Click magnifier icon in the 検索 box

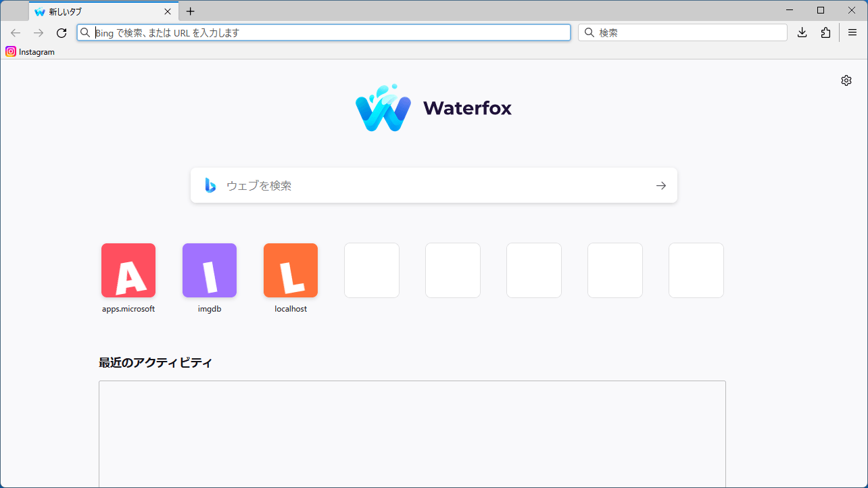589,32
